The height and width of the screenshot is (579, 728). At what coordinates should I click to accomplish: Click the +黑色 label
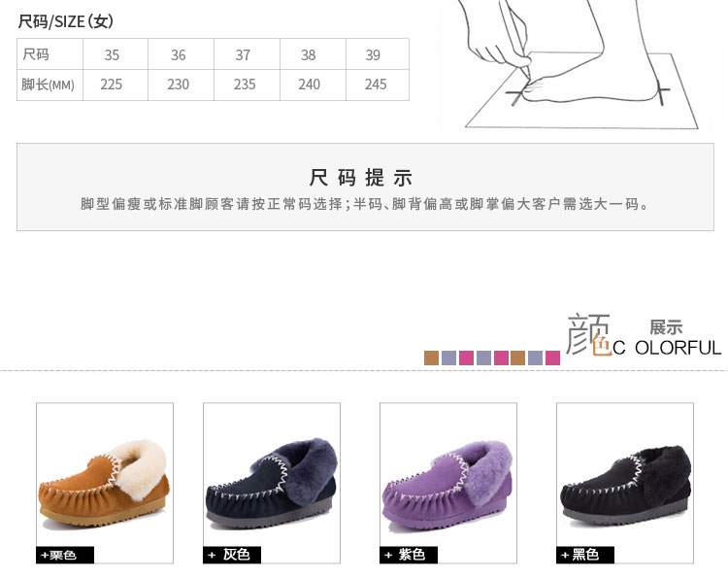(585, 555)
